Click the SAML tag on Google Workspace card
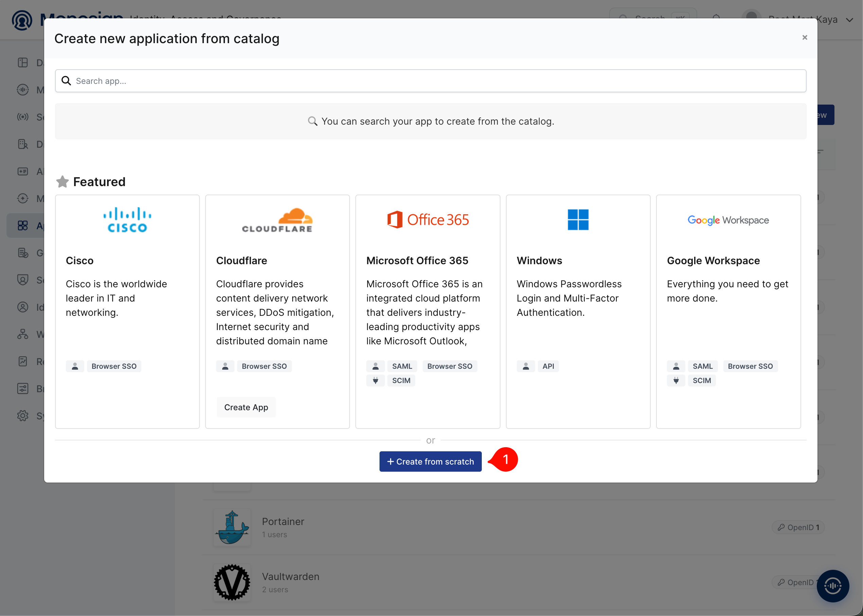 pyautogui.click(x=703, y=366)
